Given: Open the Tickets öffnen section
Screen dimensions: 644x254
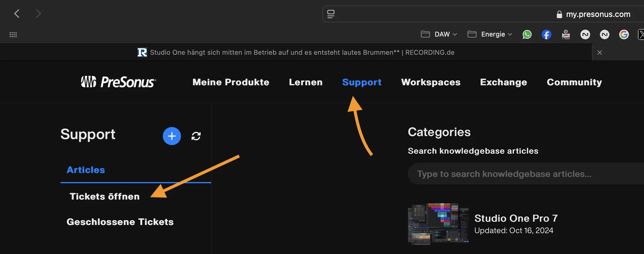Looking at the screenshot, I should click(105, 197).
